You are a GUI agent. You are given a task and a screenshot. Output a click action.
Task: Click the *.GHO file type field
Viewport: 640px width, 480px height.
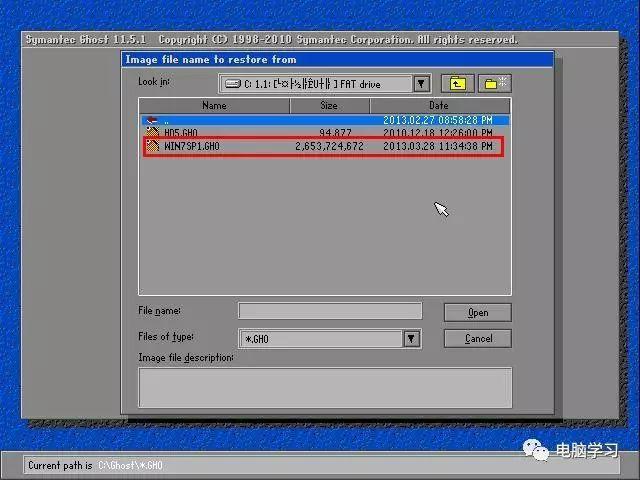point(321,339)
